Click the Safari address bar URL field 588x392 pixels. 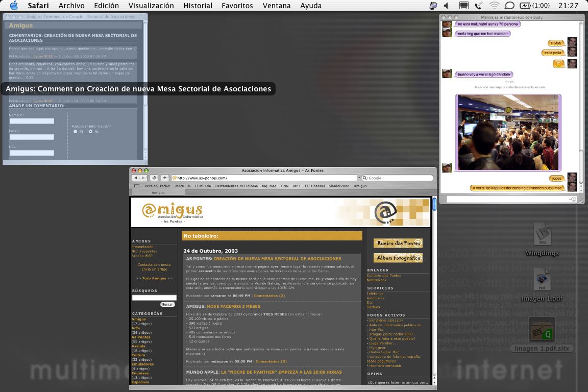click(264, 178)
